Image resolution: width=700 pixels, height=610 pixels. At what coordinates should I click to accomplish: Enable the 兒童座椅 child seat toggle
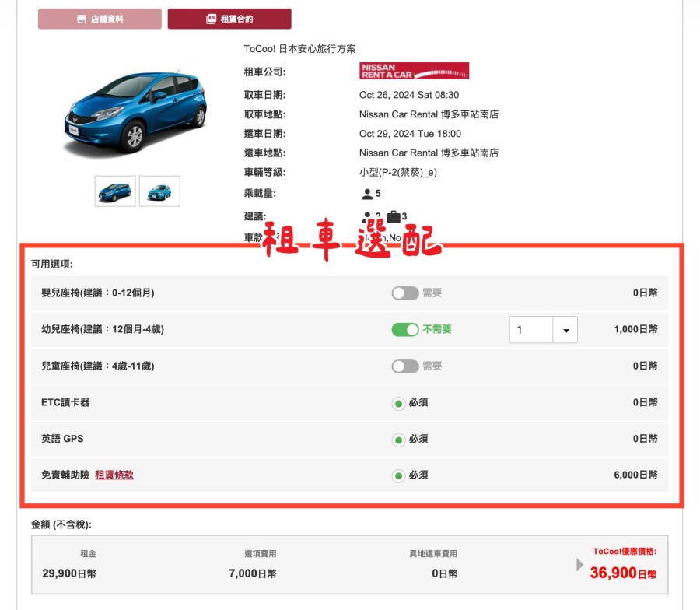pos(405,366)
